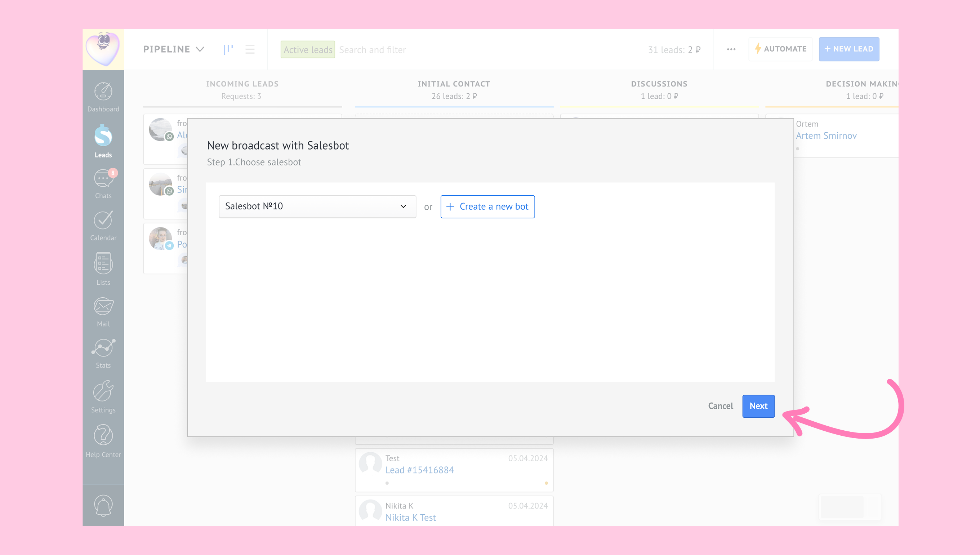Open the Lists sidebar icon

[x=103, y=263]
